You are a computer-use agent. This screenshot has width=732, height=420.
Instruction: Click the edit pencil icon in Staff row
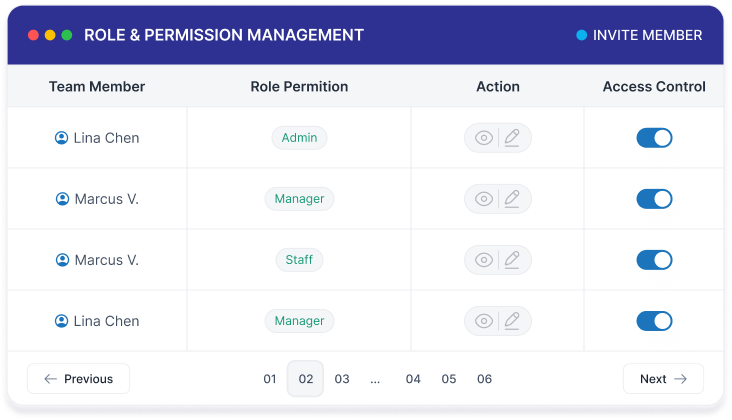pos(512,260)
